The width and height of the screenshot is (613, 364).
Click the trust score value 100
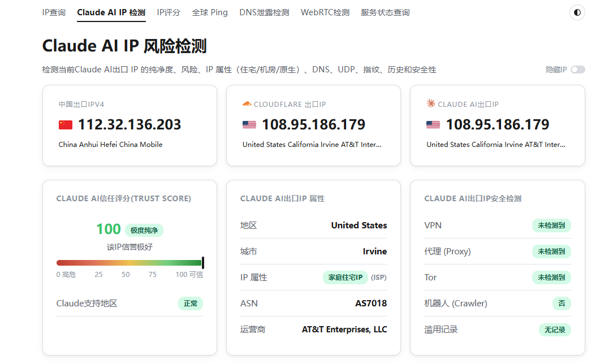[x=108, y=229]
